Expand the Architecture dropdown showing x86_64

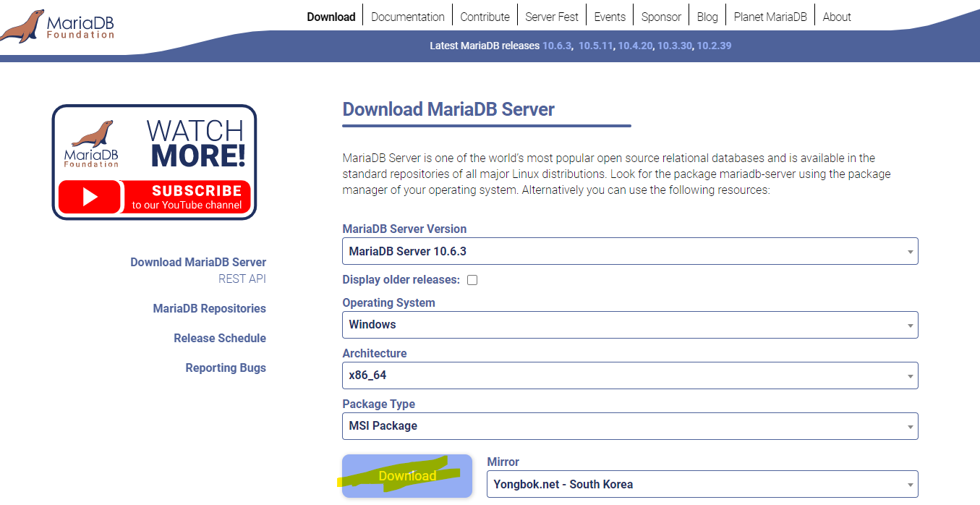tap(630, 375)
